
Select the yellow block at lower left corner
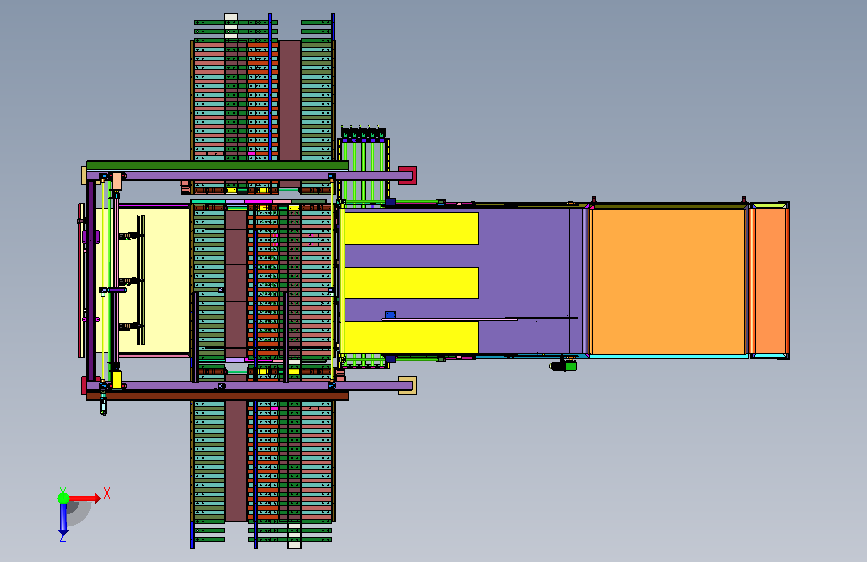[116, 379]
